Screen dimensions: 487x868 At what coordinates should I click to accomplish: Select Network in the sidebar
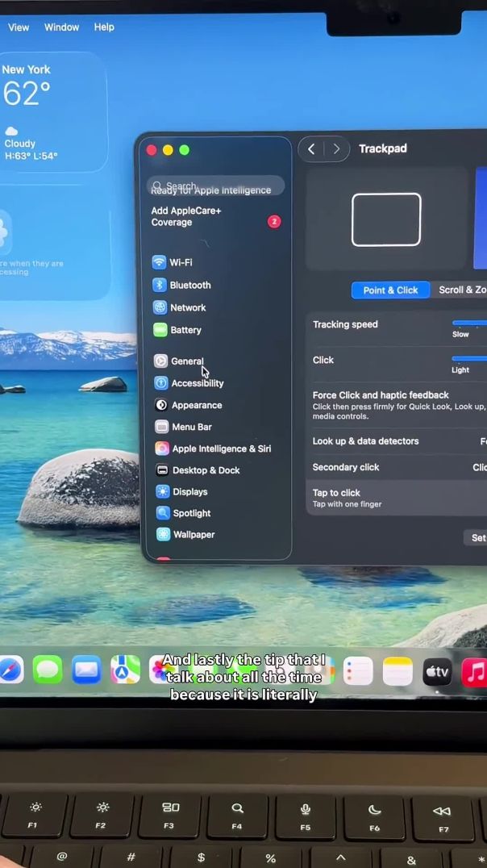(x=187, y=307)
